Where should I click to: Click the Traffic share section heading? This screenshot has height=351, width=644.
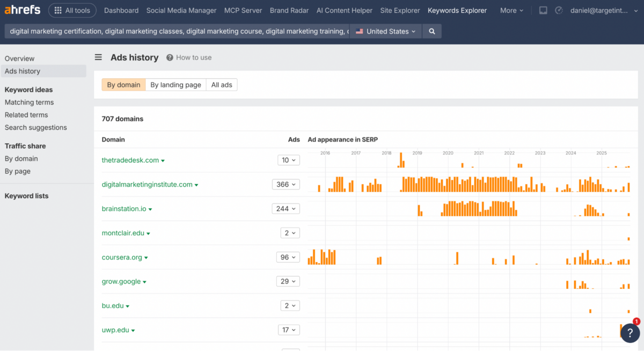25,146
